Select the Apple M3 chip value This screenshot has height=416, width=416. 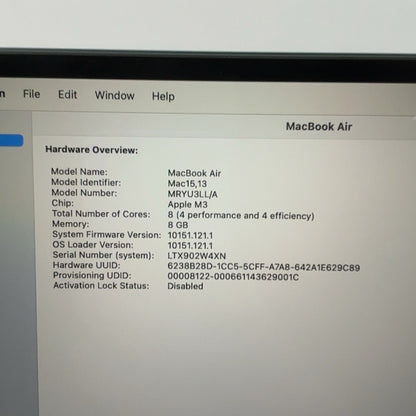188,204
